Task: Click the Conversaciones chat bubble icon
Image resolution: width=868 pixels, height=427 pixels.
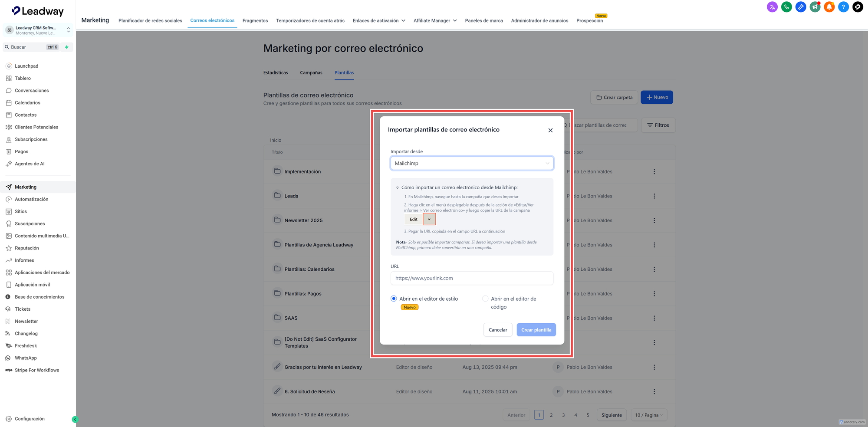Action: click(x=9, y=91)
